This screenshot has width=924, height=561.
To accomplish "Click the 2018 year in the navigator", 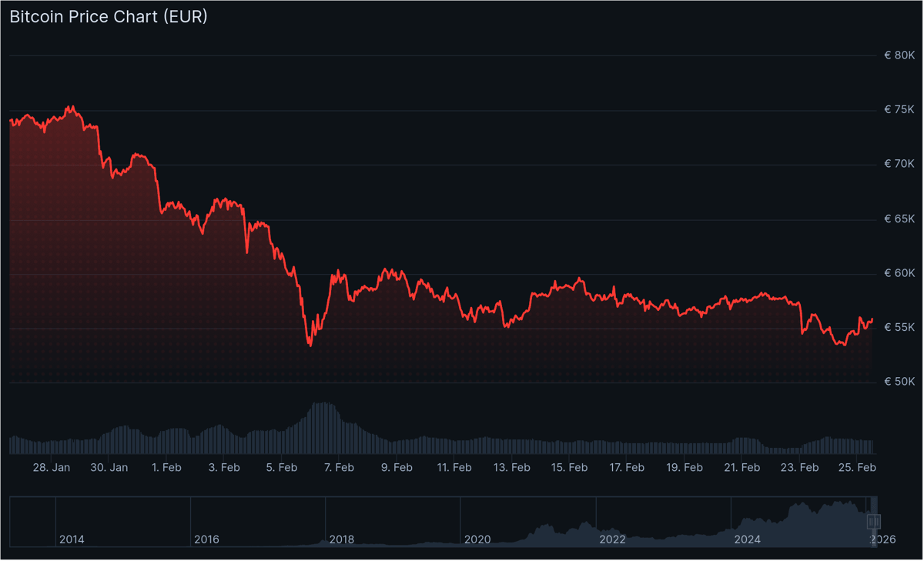I will pos(342,539).
